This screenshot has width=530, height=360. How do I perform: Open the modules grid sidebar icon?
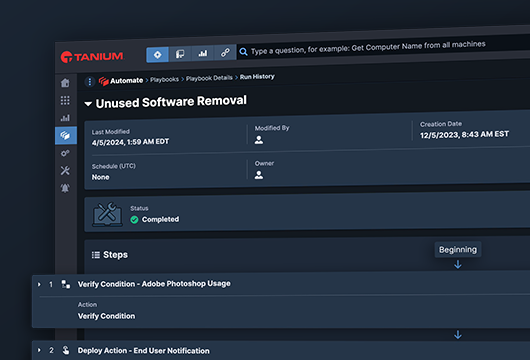65,100
